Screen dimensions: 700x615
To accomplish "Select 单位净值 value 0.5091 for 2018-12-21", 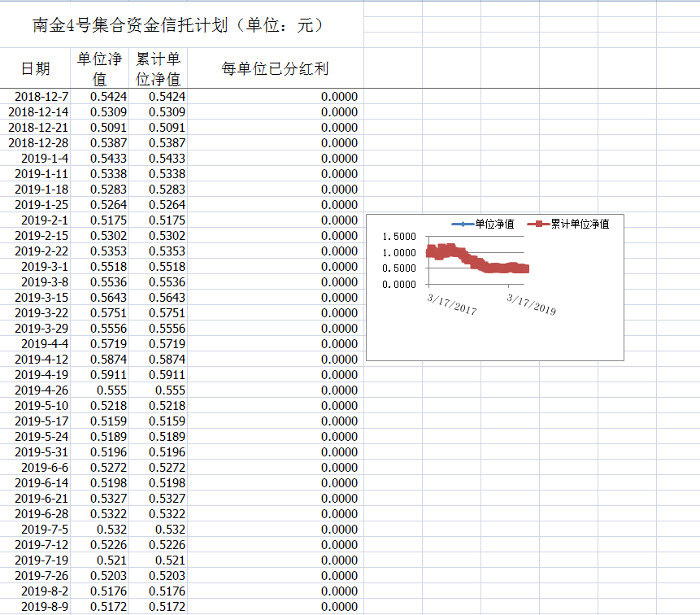I will click(x=99, y=127).
